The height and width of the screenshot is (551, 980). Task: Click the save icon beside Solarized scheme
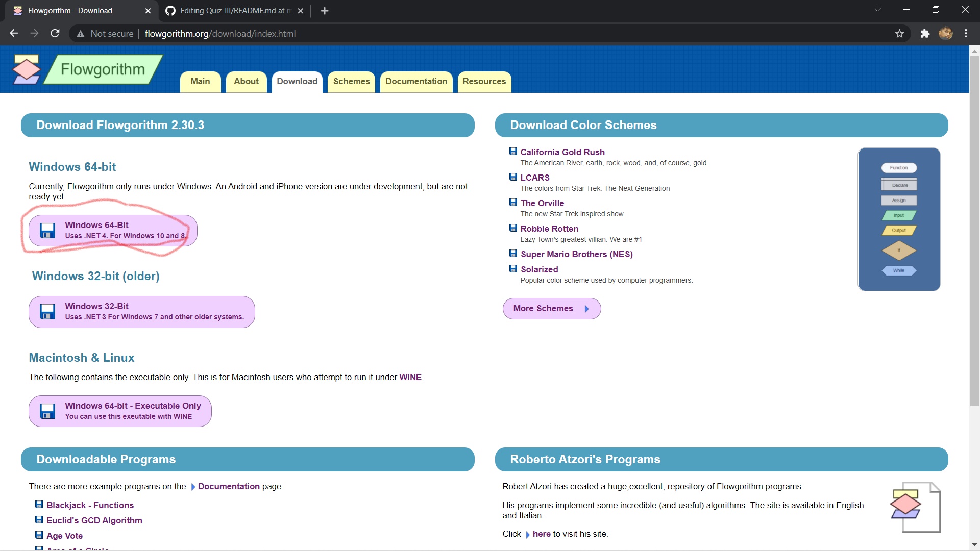pyautogui.click(x=513, y=269)
